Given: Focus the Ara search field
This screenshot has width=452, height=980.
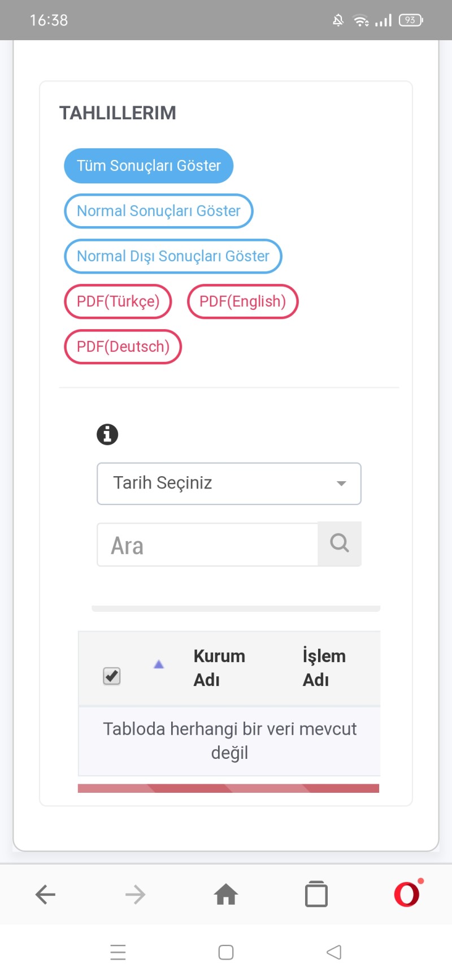Looking at the screenshot, I should coord(207,545).
